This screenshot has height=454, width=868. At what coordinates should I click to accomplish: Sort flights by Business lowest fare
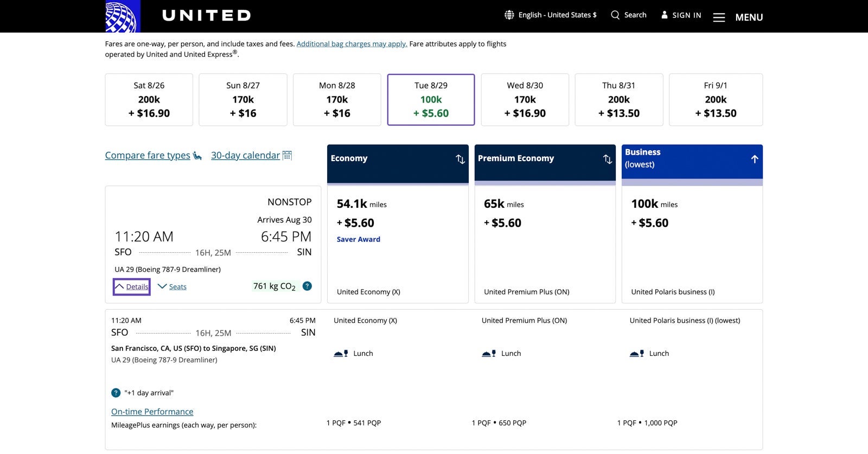[x=754, y=159]
